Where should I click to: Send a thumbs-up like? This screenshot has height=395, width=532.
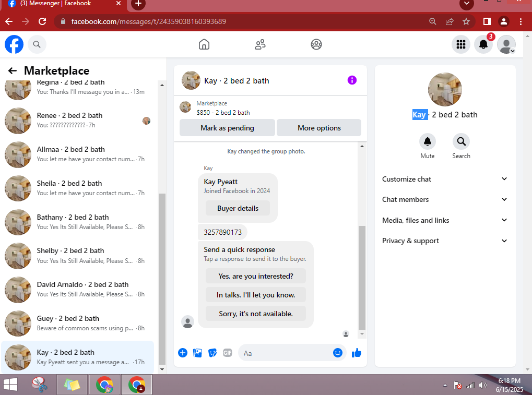356,353
